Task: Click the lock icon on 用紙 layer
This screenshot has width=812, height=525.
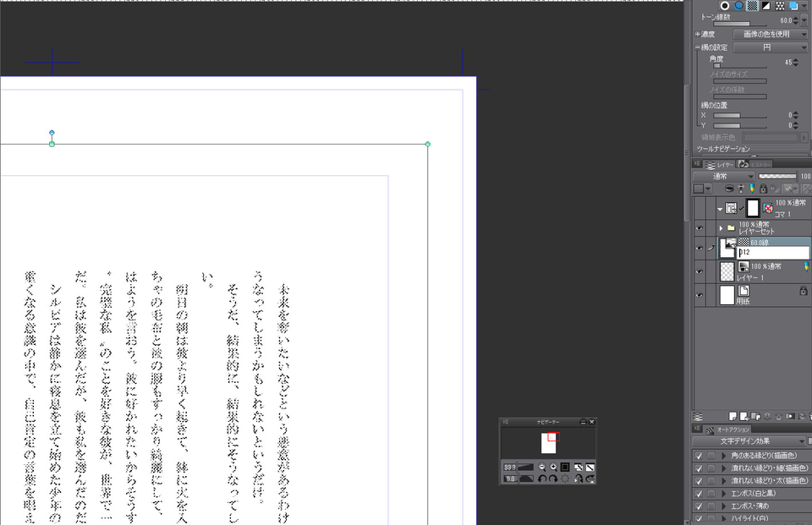Action: coord(804,291)
